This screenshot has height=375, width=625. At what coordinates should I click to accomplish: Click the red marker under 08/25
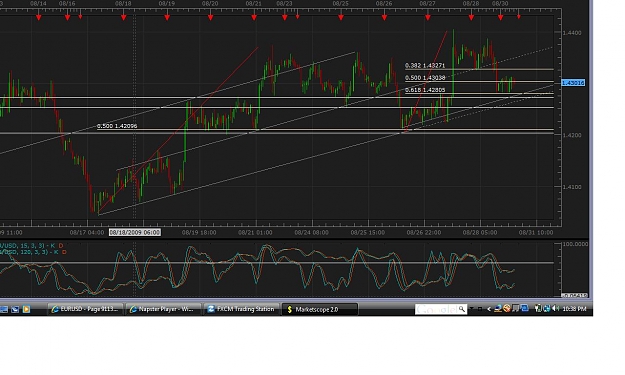tap(341, 18)
